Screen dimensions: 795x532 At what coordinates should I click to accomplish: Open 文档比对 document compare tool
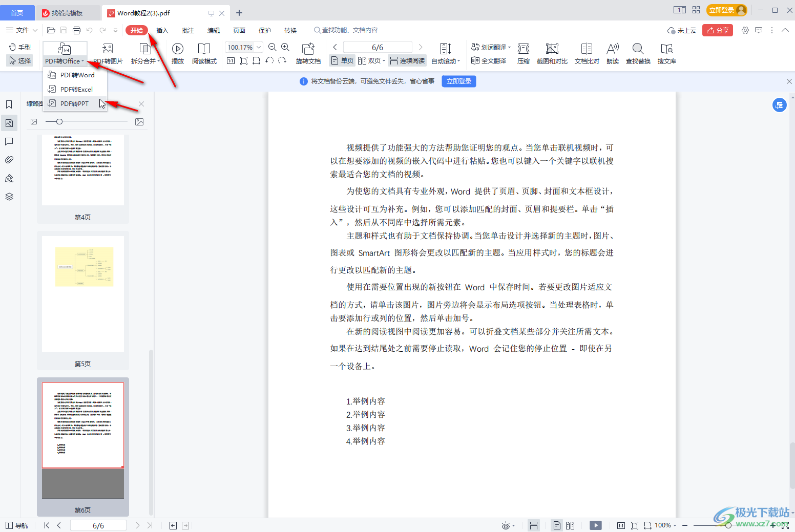(587, 54)
